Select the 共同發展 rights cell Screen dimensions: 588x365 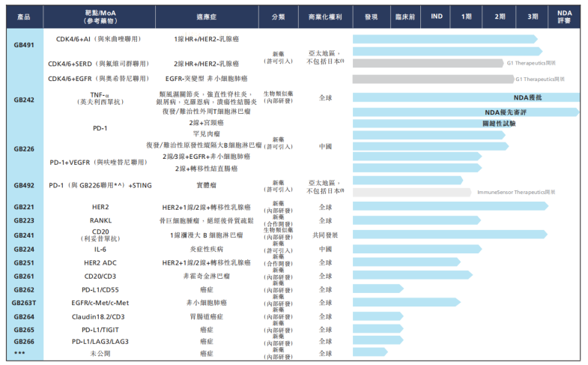(325, 235)
